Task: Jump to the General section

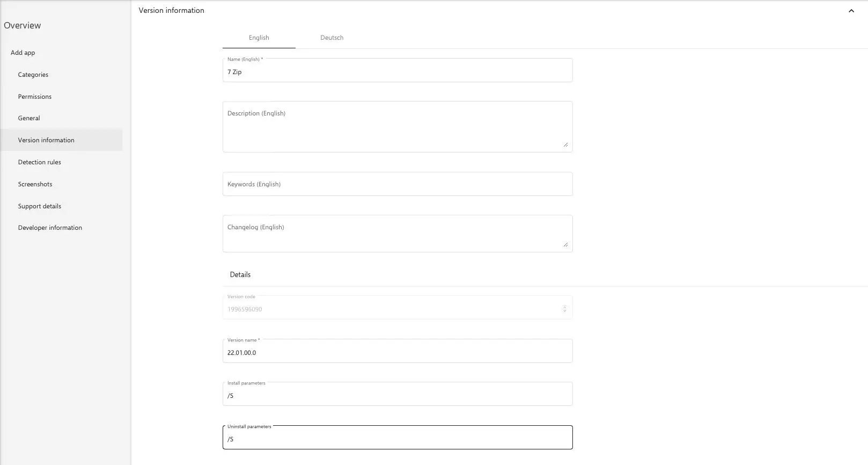Action: pyautogui.click(x=29, y=118)
